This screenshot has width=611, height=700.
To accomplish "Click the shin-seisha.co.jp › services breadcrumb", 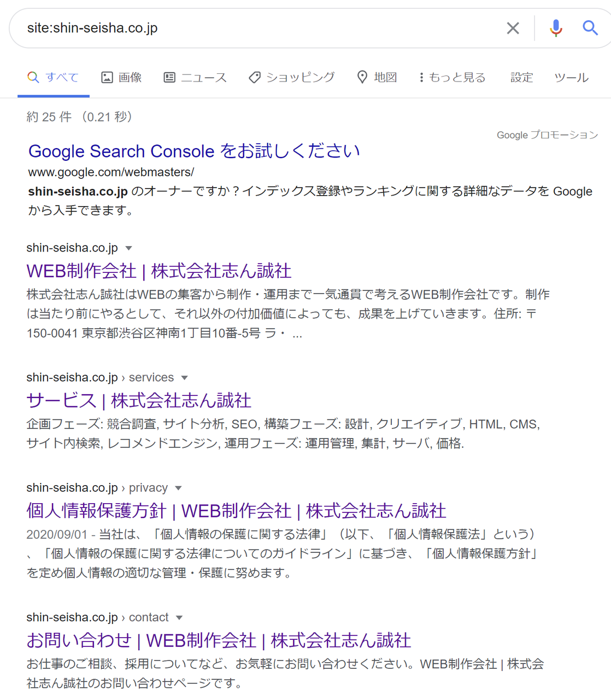I will pyautogui.click(x=100, y=377).
